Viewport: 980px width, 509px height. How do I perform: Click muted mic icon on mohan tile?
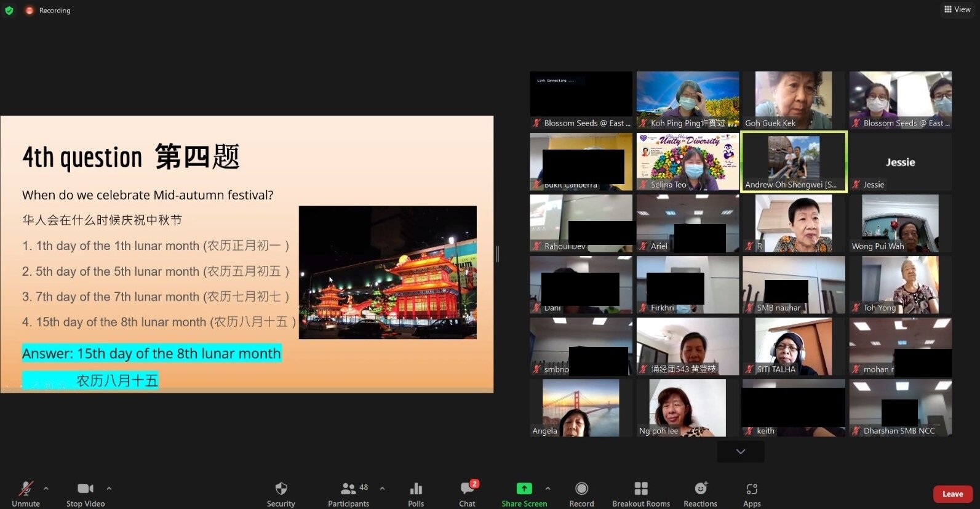click(x=856, y=369)
